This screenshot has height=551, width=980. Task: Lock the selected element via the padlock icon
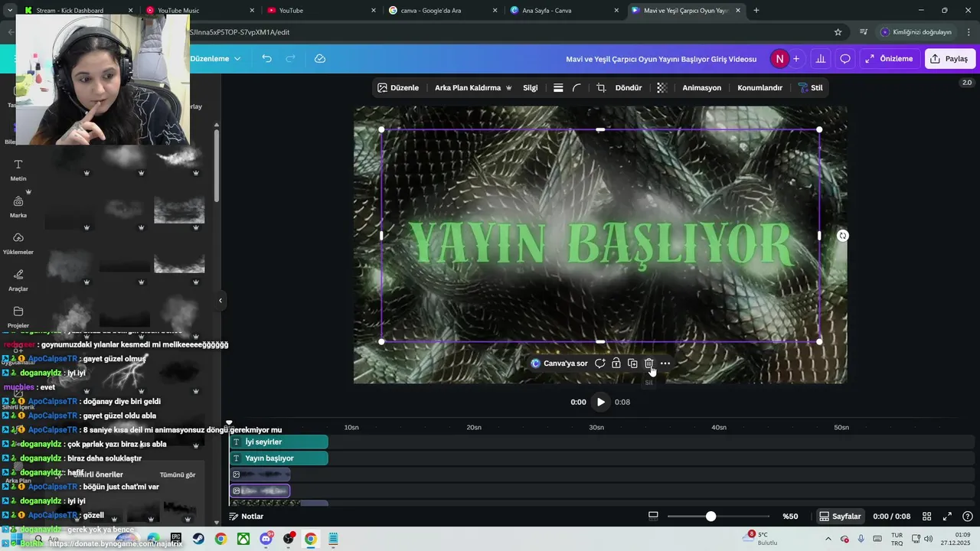(x=616, y=364)
